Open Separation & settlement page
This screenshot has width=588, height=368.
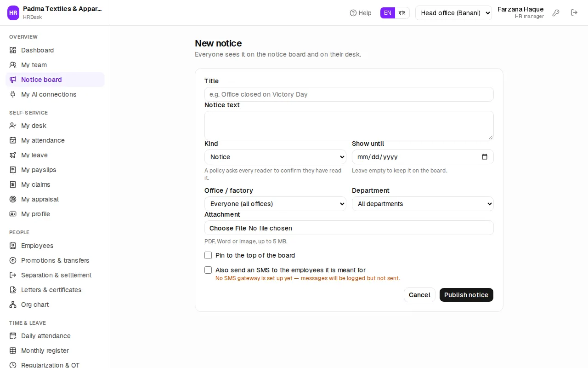(55, 275)
